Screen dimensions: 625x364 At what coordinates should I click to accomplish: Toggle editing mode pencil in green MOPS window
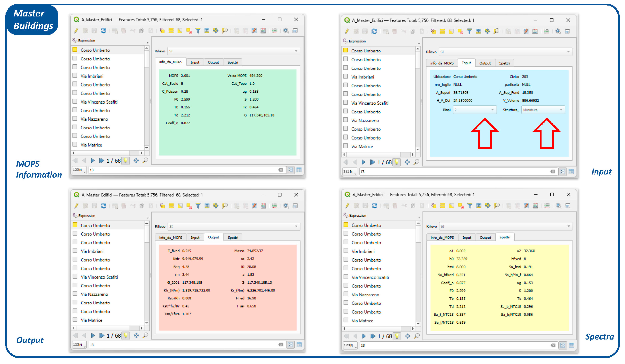[x=76, y=31]
